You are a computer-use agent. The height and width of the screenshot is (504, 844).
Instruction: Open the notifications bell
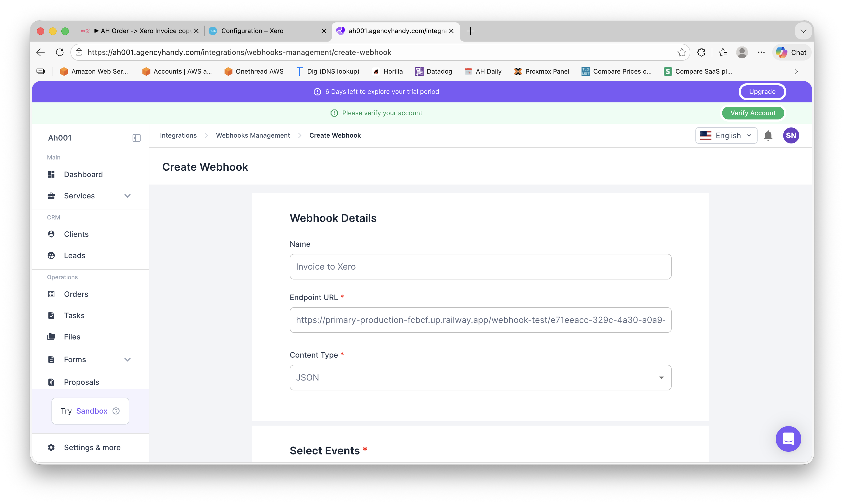pos(768,135)
